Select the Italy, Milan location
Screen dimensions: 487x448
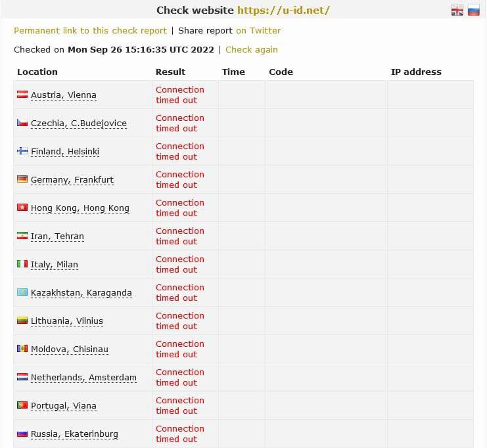point(55,265)
